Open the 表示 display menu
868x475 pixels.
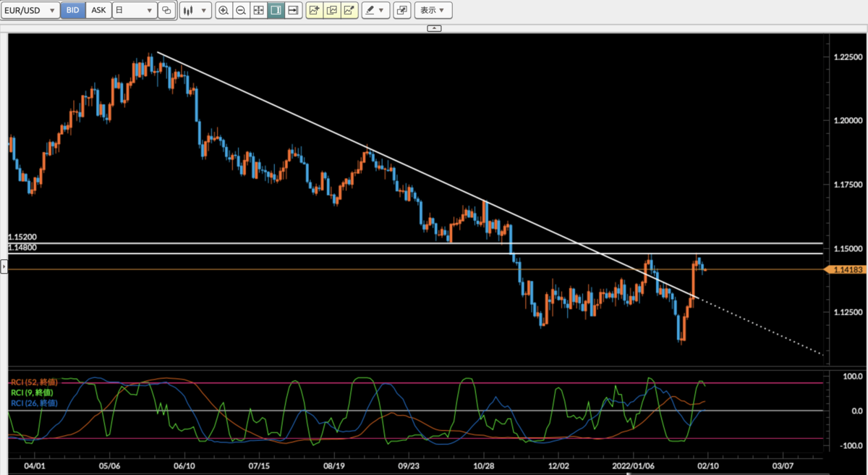click(433, 10)
